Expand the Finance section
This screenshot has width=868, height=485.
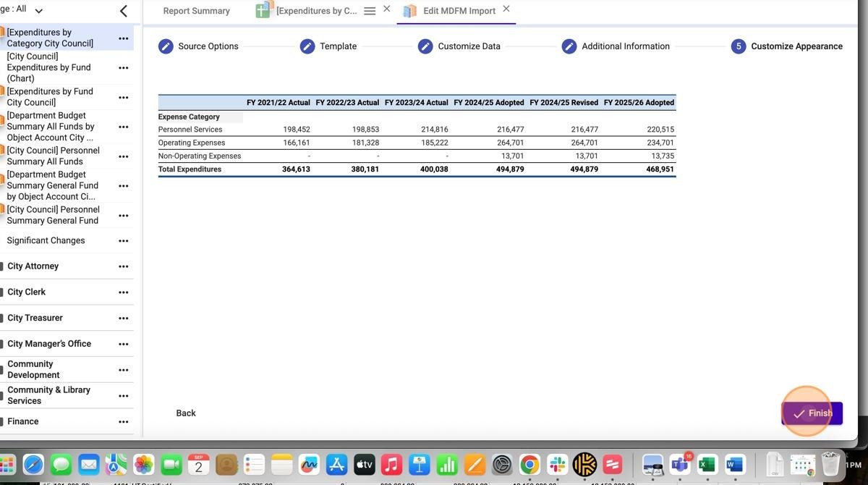[x=22, y=421]
